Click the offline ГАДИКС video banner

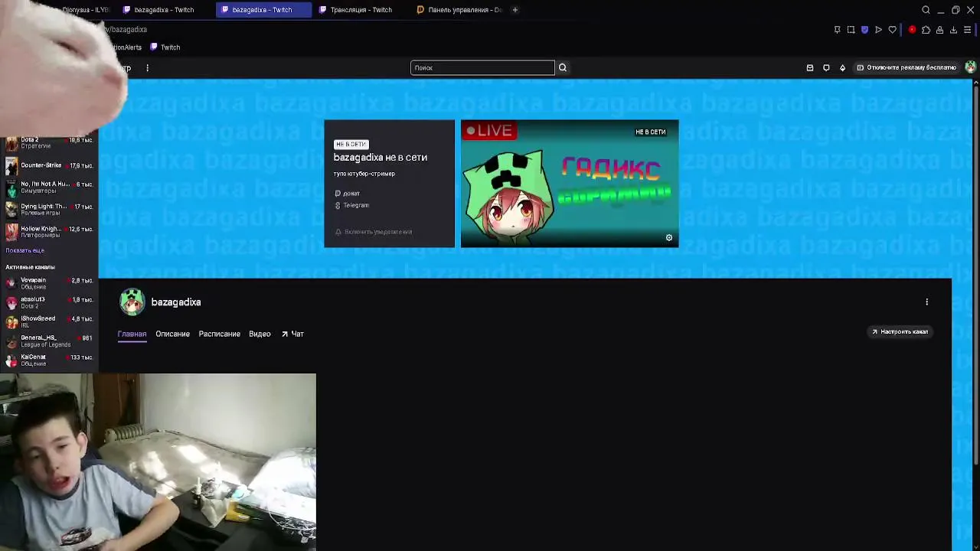(570, 184)
